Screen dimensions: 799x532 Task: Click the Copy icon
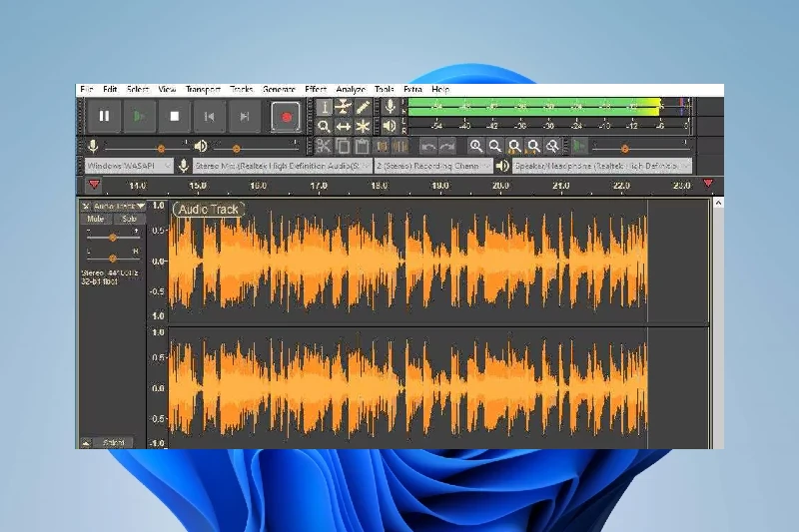point(343,147)
